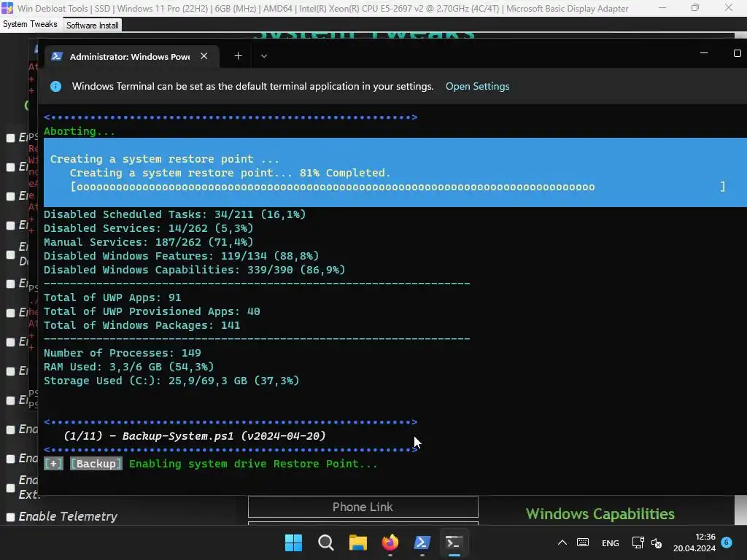The height and width of the screenshot is (560, 747).
Task: Select 'Disabled Scheduled Tasks: 34/211' line
Action: pos(174,215)
